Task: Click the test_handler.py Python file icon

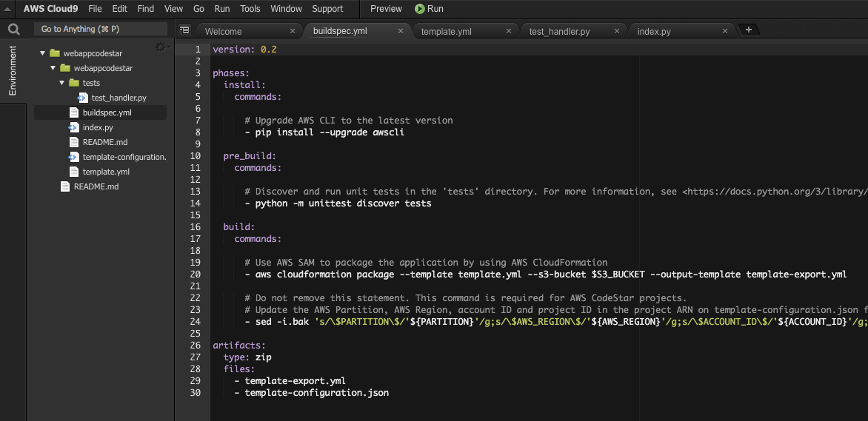Action: click(82, 98)
